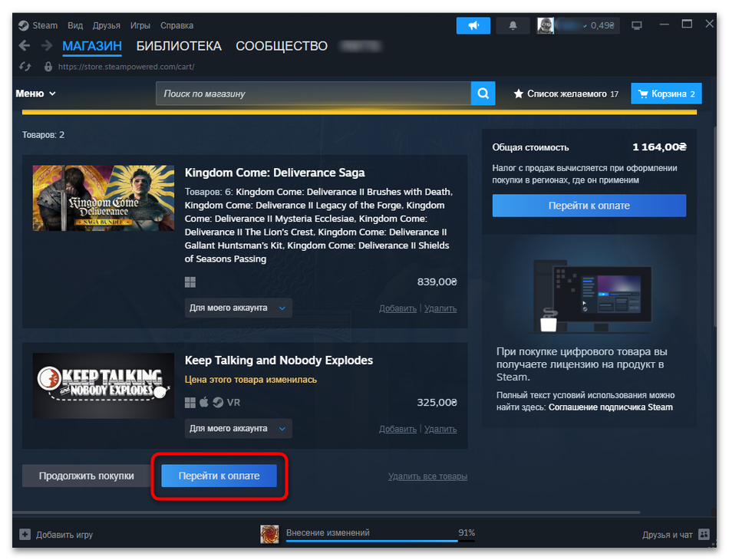This screenshot has height=560, width=729.
Task: Click the Товаров: 2 counter
Action: [43, 135]
